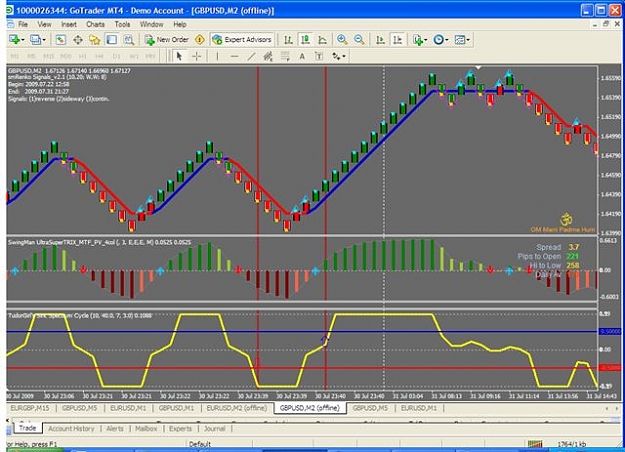Open the Strategy Tester magnifier icon
Image resolution: width=625 pixels, height=452 pixels.
coord(128,39)
